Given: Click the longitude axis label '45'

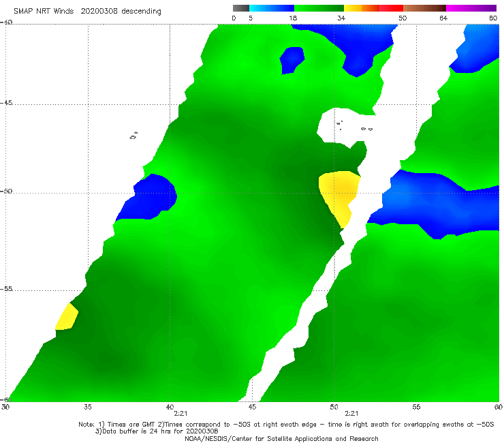Looking at the screenshot, I should 252,407.
